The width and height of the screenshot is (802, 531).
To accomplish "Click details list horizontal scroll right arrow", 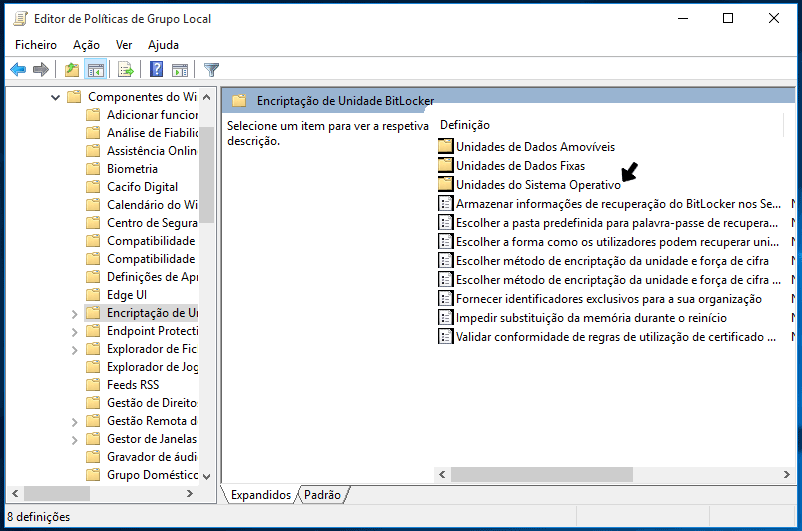I will (x=787, y=474).
